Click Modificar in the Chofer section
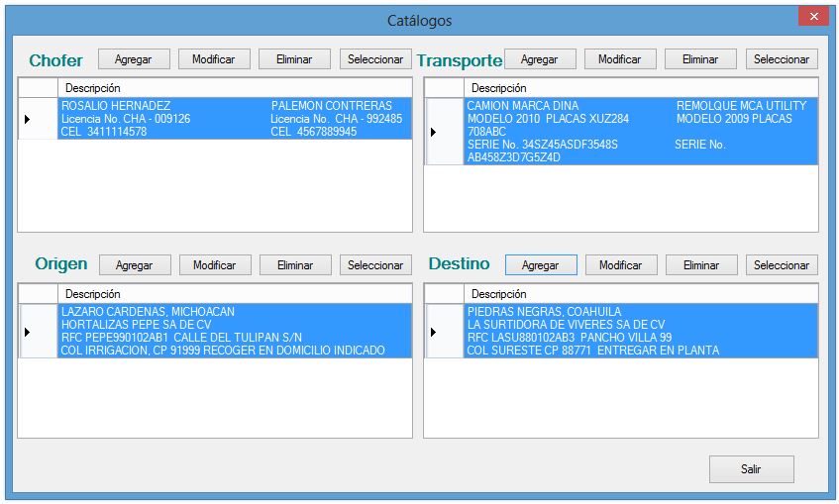Viewport: 839px width, 504px height. 214,59
